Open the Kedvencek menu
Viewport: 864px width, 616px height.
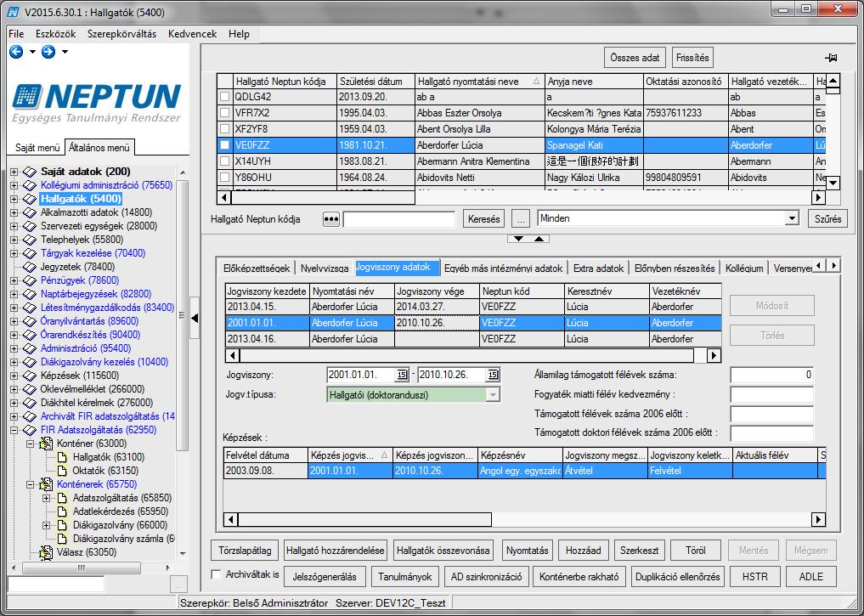click(192, 34)
